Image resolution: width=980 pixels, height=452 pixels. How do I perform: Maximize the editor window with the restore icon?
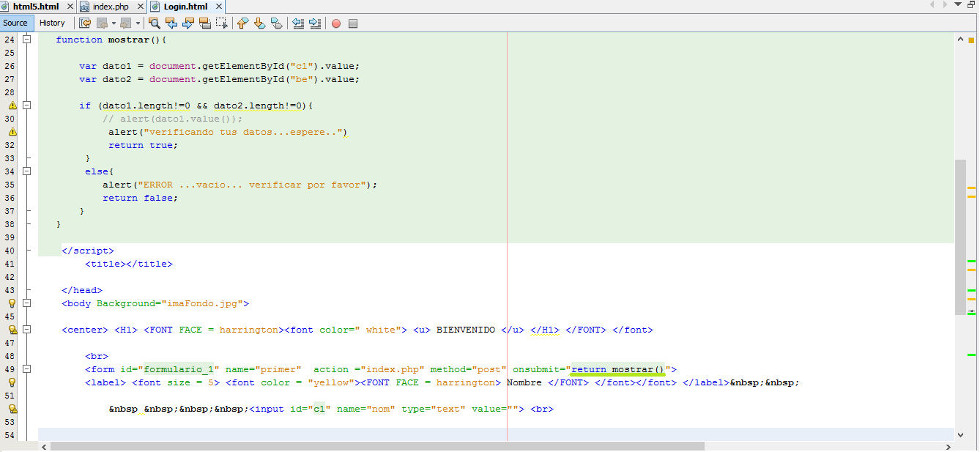click(x=971, y=5)
